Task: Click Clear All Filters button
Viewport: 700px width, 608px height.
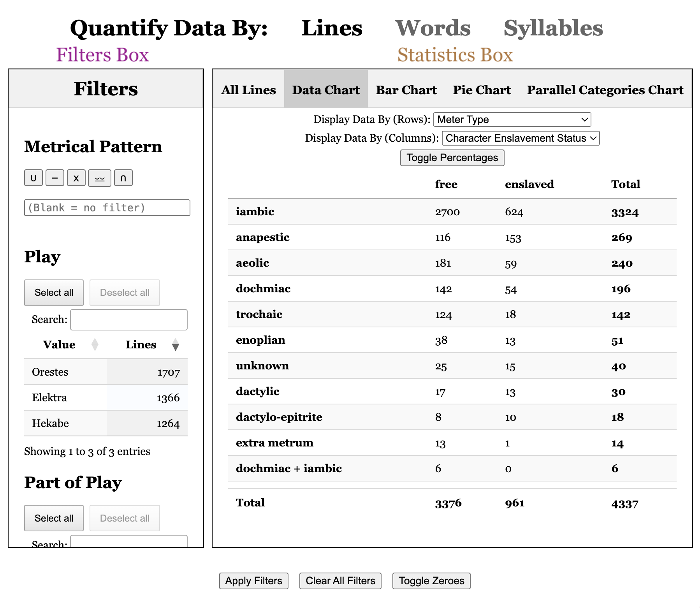Action: pos(340,581)
